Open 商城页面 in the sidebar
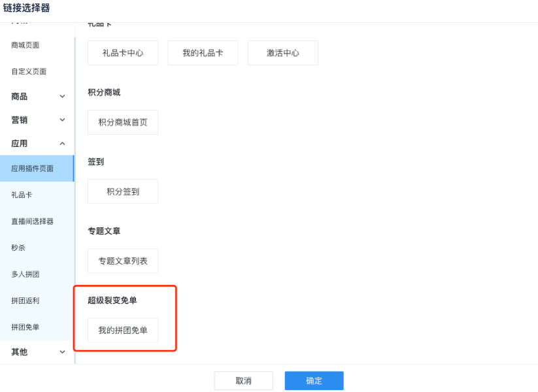538x392 pixels. [x=25, y=45]
